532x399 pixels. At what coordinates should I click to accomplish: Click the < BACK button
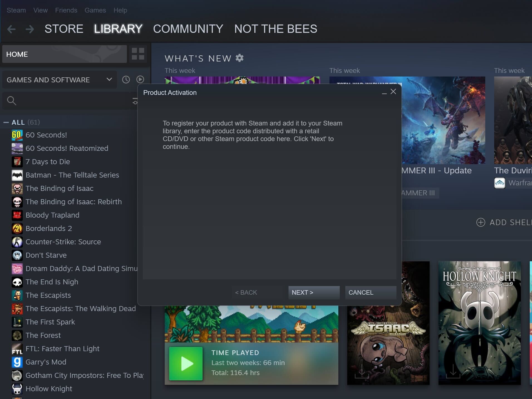[257, 292]
